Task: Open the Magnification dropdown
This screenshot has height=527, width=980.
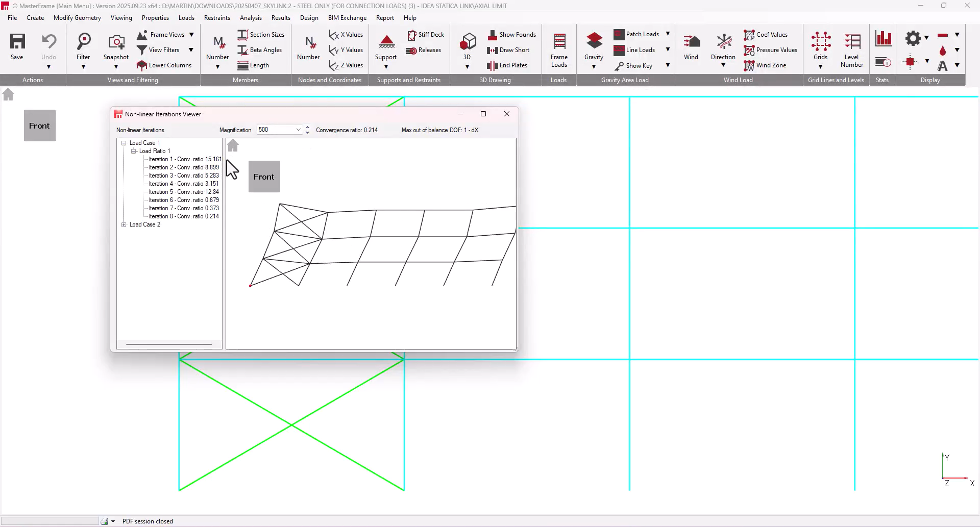Action: 298,130
